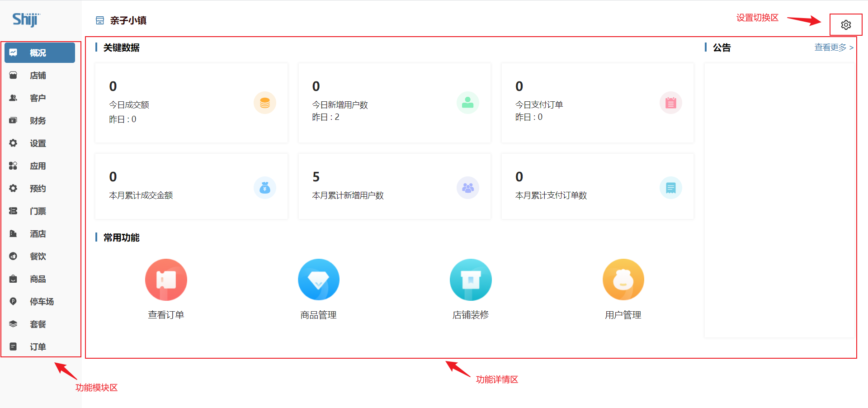
Task: Open the 酒店 menu item
Action: click(40, 233)
